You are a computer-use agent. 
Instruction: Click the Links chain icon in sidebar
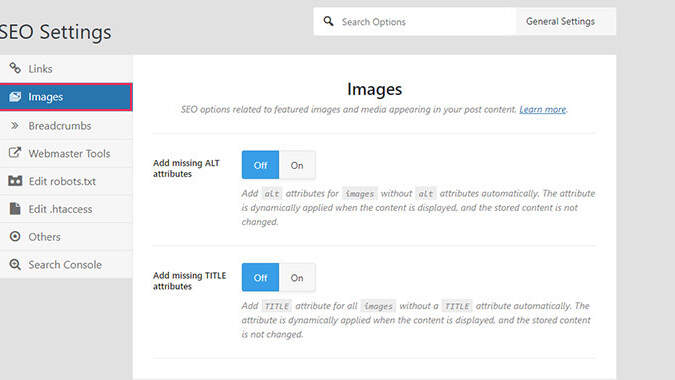click(15, 68)
